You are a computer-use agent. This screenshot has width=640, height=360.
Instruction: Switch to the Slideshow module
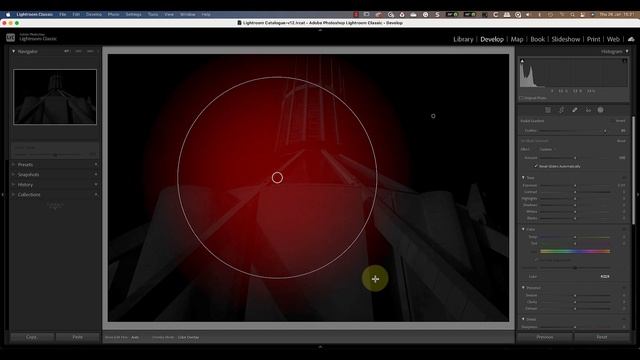tap(566, 39)
